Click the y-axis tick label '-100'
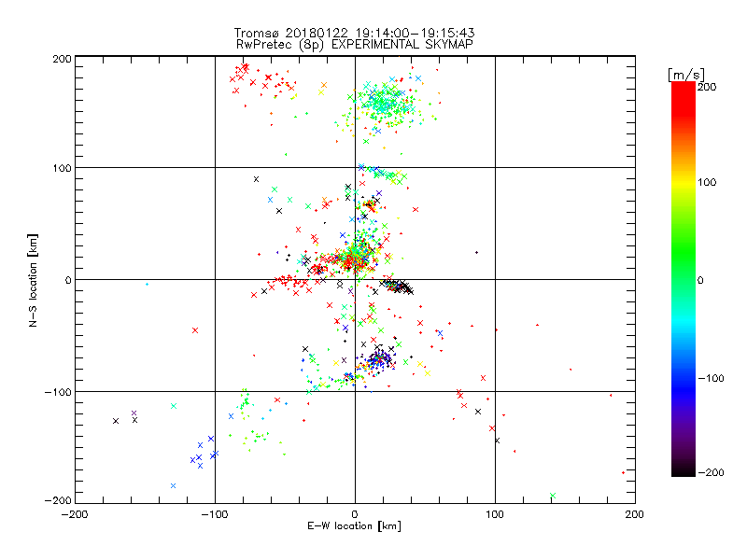Screen dimensions: 747x560 tap(58, 392)
